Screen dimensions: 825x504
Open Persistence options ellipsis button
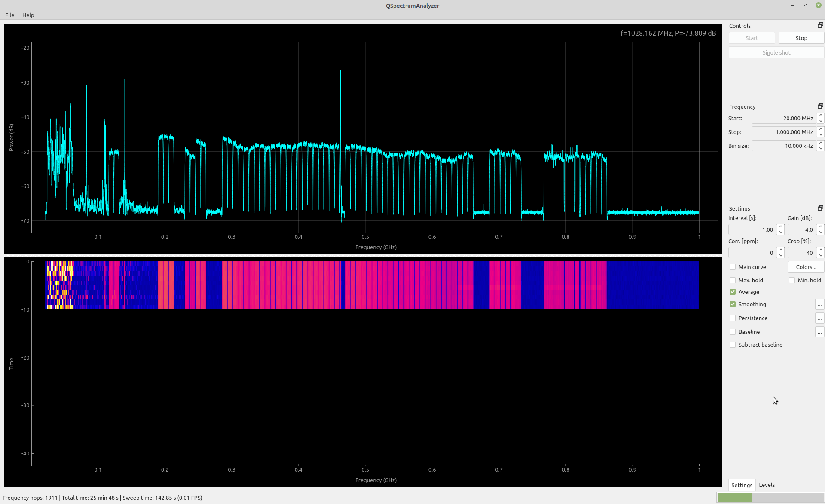[x=819, y=318]
